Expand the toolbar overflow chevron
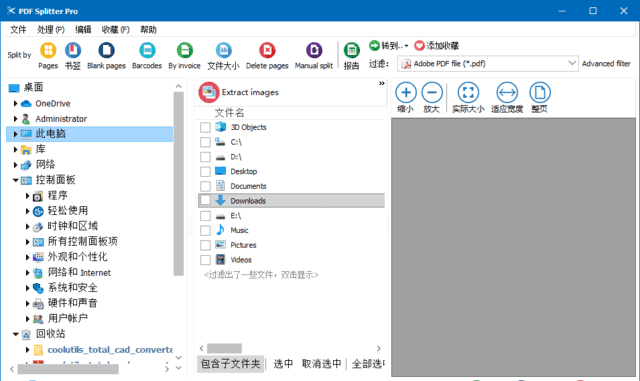Image resolution: width=640 pixels, height=381 pixels. pyautogui.click(x=382, y=83)
